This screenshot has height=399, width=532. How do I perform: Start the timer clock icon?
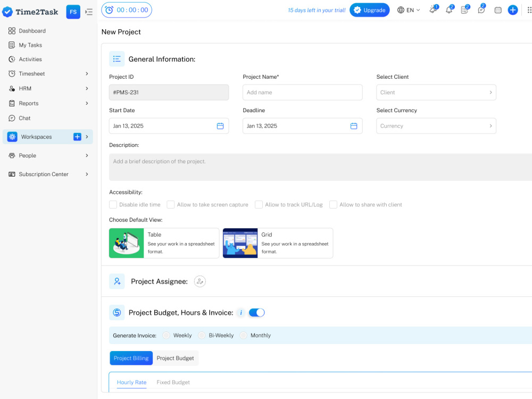[x=109, y=10]
